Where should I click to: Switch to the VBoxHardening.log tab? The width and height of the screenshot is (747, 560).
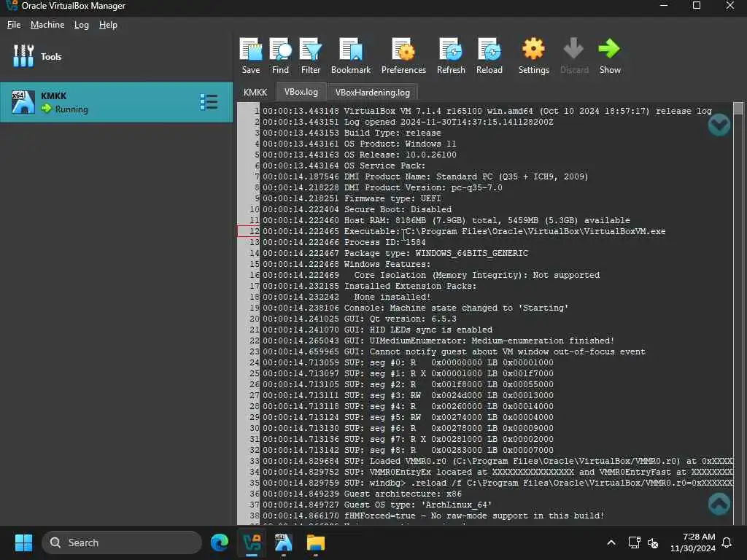373,93
